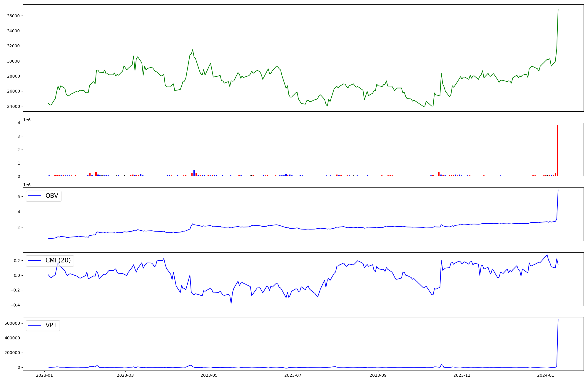Click the 2024-01 x-axis date label
This screenshot has height=382, width=588.
[x=546, y=375]
